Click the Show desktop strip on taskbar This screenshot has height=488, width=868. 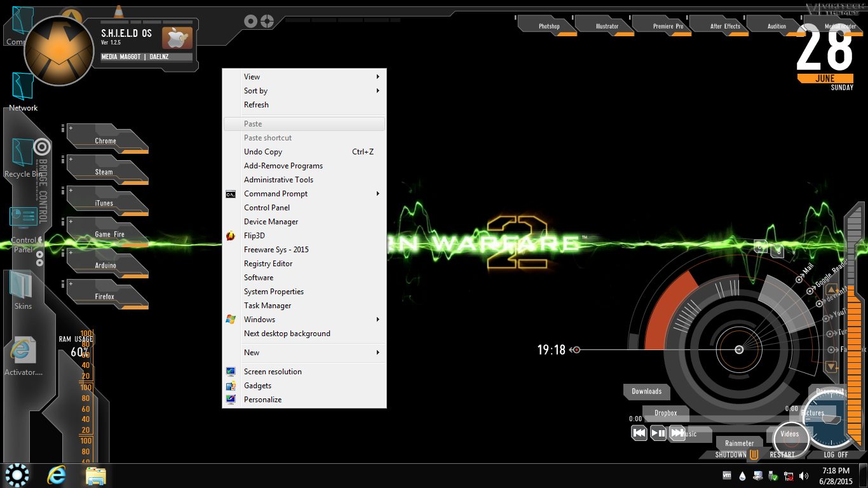(x=864, y=475)
